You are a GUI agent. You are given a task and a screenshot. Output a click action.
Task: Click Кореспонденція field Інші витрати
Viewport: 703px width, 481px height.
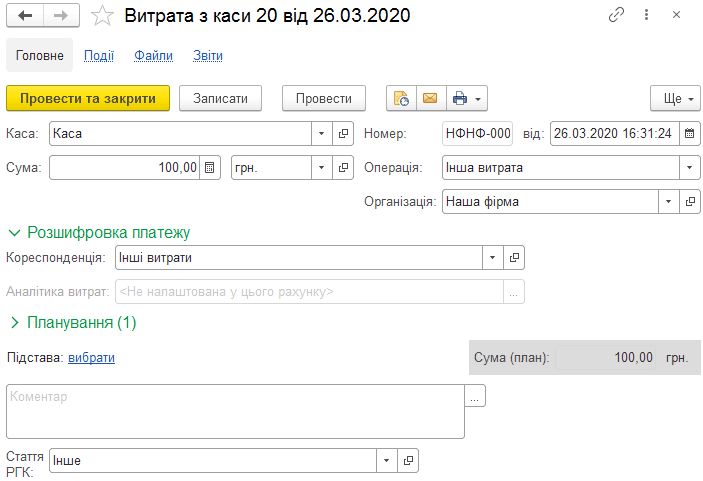click(299, 258)
